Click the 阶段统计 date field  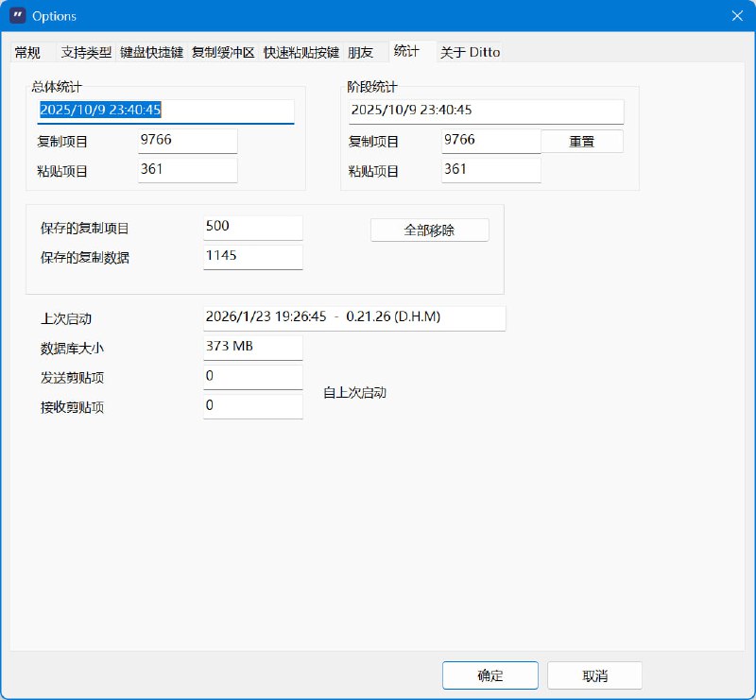click(x=487, y=111)
